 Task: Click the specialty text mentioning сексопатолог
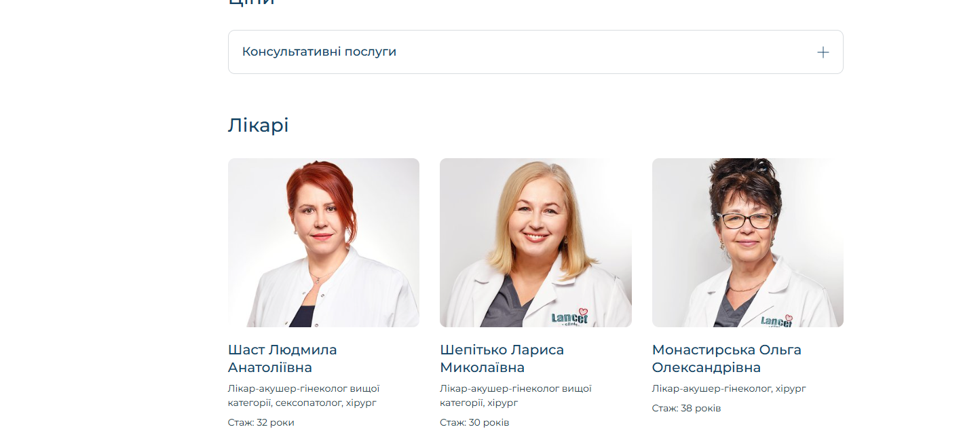pos(303,396)
